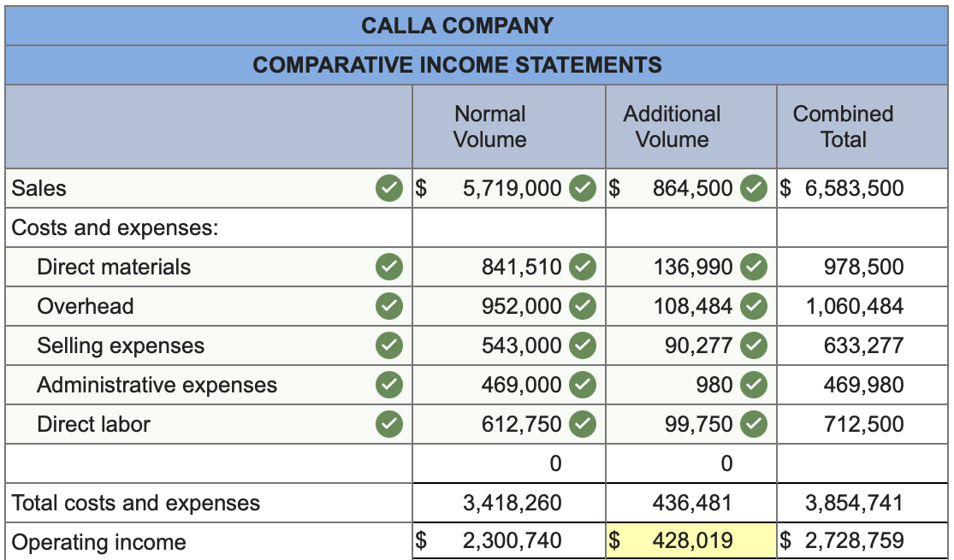The height and width of the screenshot is (560, 954).
Task: Select the green checkmark next to Direct materials label
Action: click(x=388, y=267)
